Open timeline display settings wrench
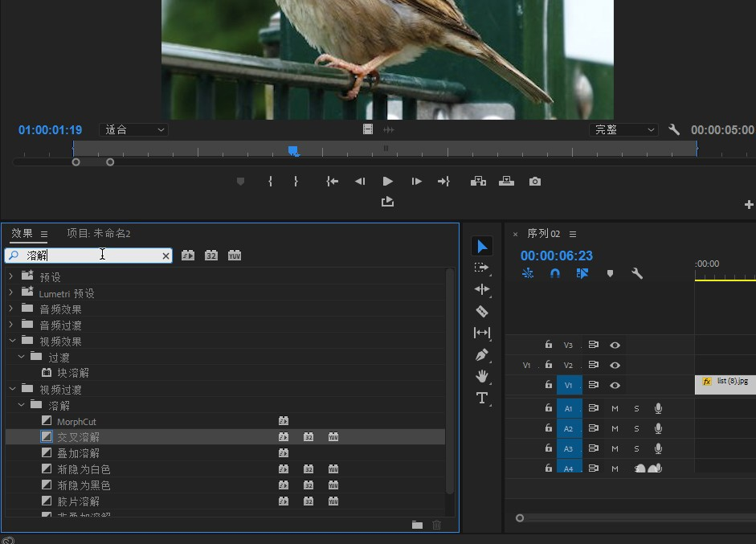The image size is (756, 544). (x=637, y=274)
